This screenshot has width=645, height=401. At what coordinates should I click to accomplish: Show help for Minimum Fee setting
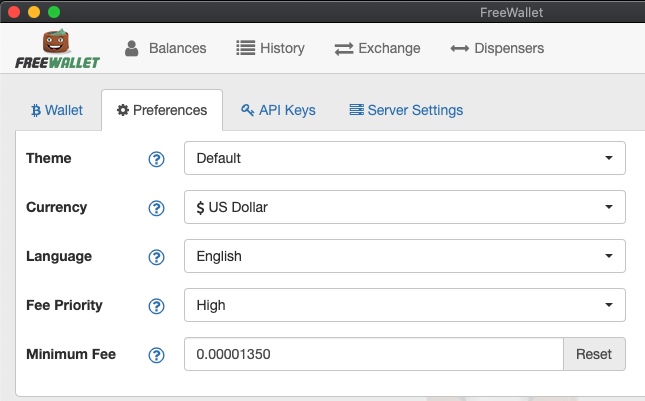[156, 355]
